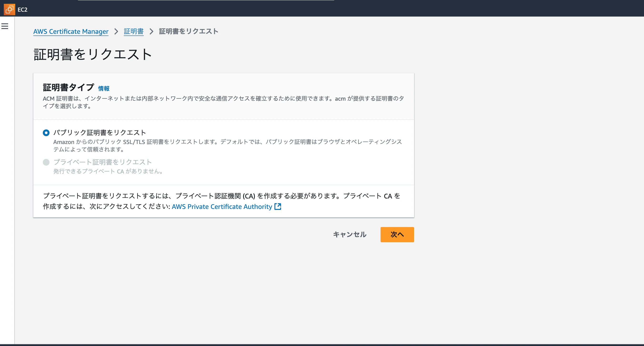Click 発行できるプライベート CA がありません text
644x346 pixels.
[x=109, y=171]
